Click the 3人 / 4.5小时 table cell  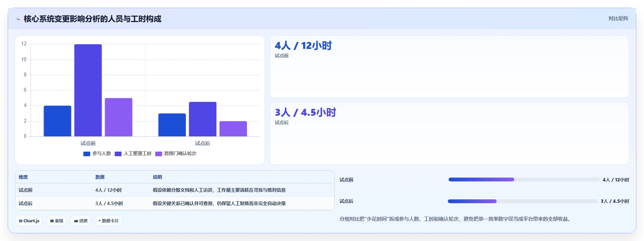click(x=109, y=204)
